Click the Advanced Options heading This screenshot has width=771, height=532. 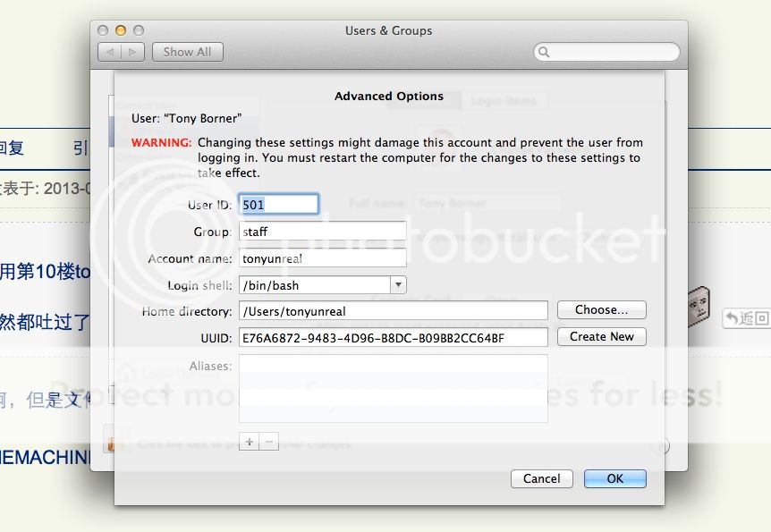389,96
